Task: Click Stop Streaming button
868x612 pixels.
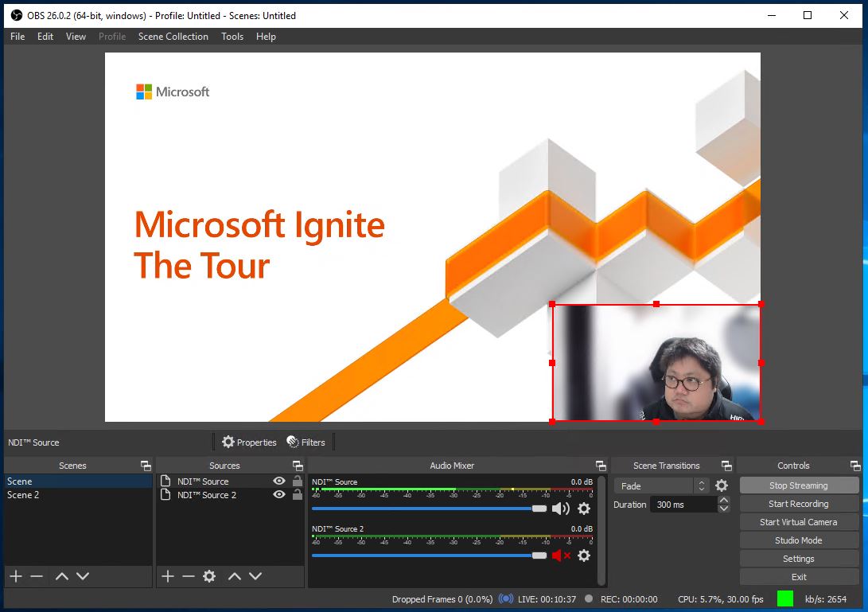Action: (x=799, y=485)
